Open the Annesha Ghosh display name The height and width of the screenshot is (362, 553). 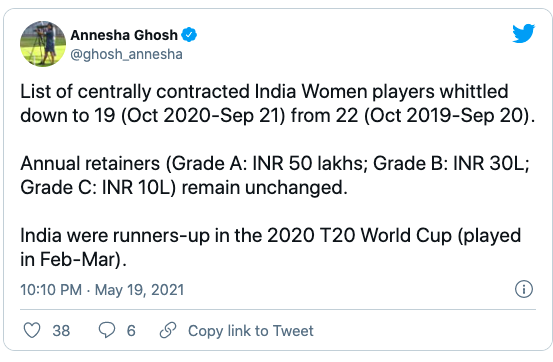(124, 35)
